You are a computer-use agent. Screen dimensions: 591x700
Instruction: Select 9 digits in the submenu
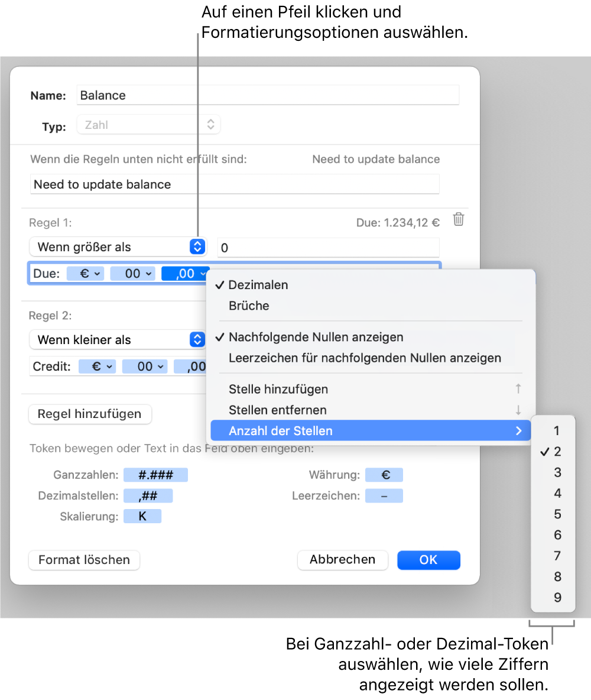[x=554, y=597]
